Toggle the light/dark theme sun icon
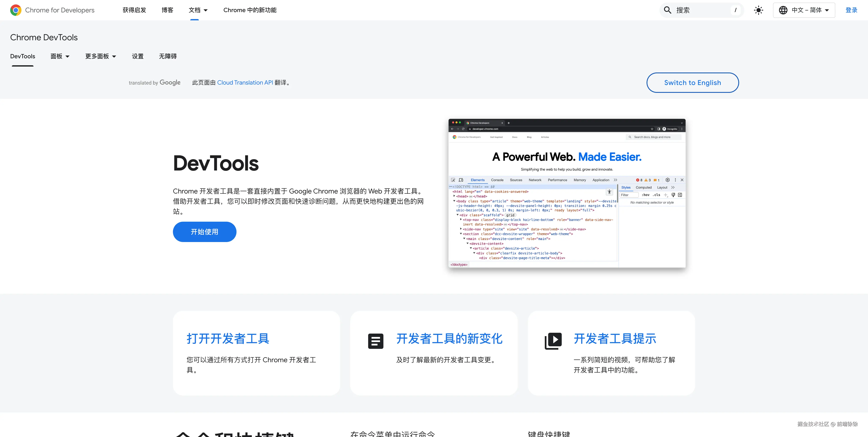The width and height of the screenshot is (868, 437). [x=758, y=10]
